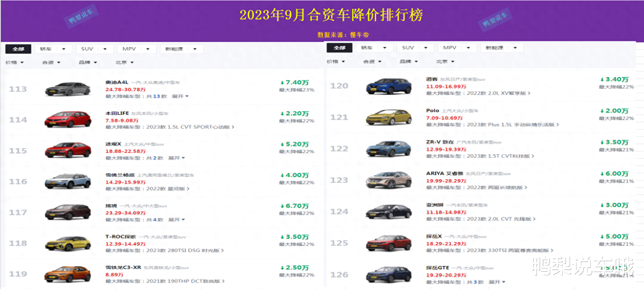Open the orange 雪铁龙C3-XR car photo
Viewport: 644px width, 289px height.
coord(68,274)
